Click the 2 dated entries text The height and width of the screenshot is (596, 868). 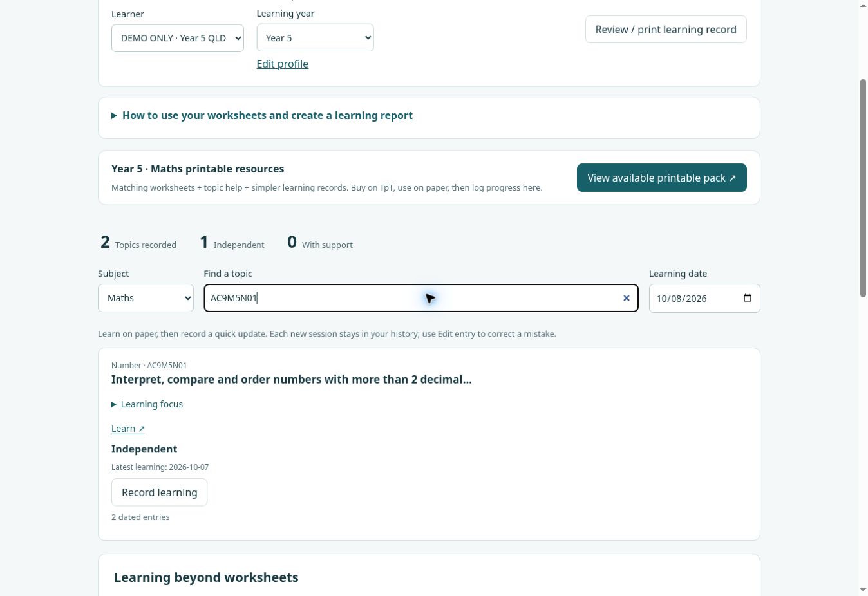coord(140,517)
